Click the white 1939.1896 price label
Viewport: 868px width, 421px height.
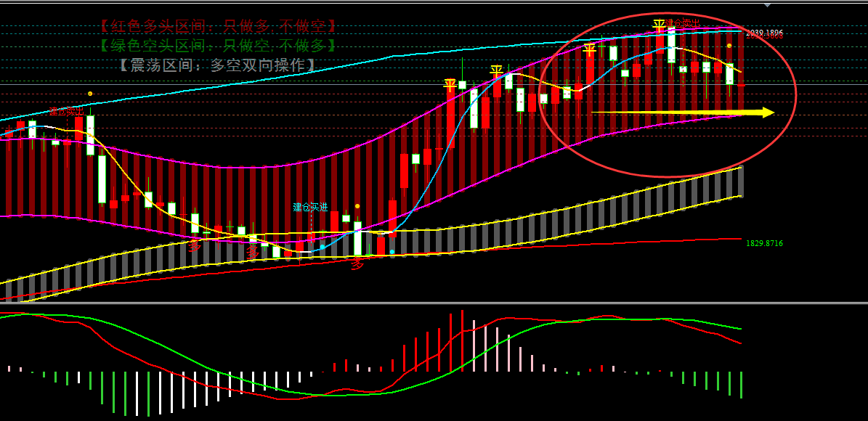coord(764,33)
